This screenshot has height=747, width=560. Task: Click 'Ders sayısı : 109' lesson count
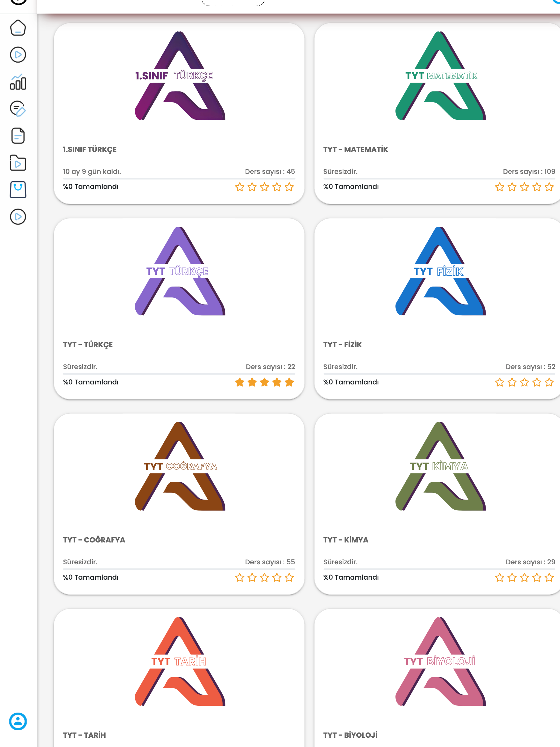(529, 171)
